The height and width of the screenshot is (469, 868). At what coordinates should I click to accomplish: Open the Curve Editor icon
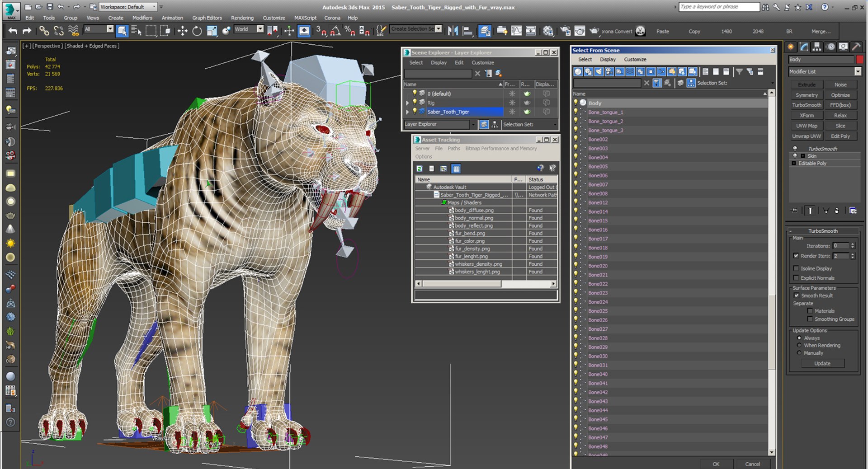pyautogui.click(x=516, y=31)
